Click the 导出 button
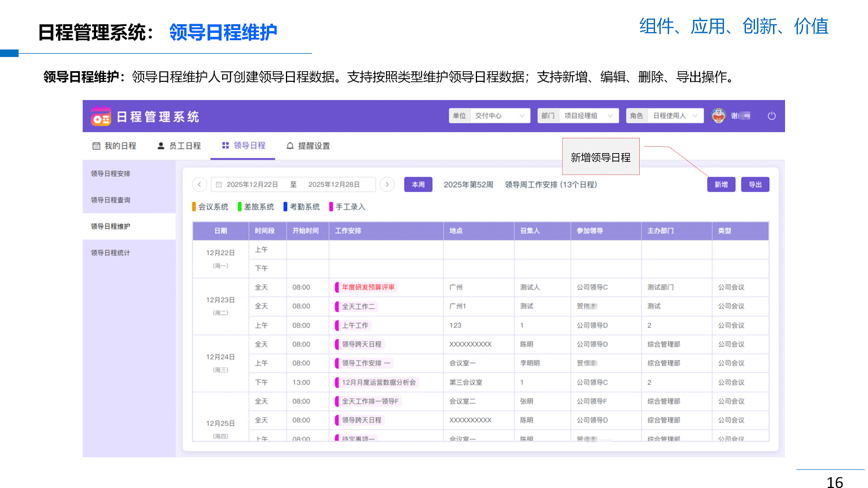Screen dimensions: 868x488 pyautogui.click(x=755, y=185)
